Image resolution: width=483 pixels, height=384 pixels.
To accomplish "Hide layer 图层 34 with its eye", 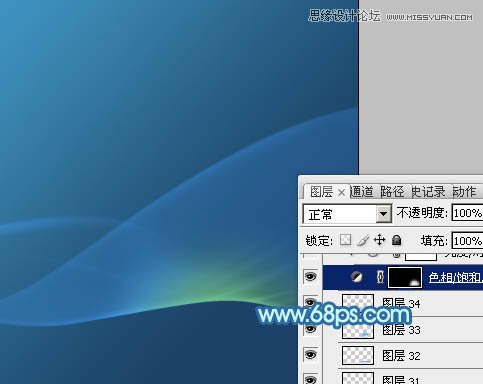I will (310, 302).
